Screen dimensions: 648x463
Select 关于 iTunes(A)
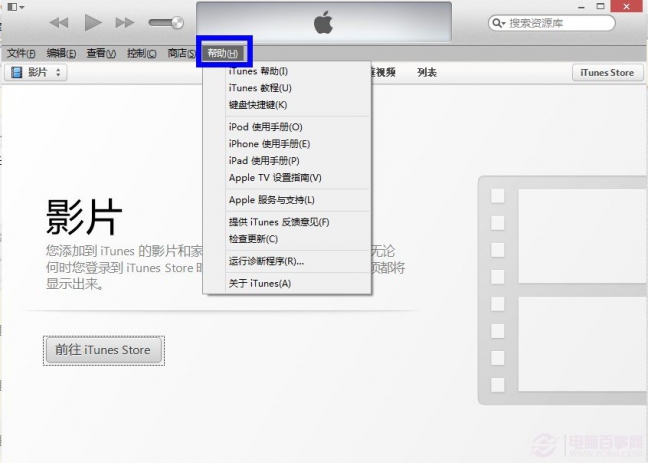point(260,284)
